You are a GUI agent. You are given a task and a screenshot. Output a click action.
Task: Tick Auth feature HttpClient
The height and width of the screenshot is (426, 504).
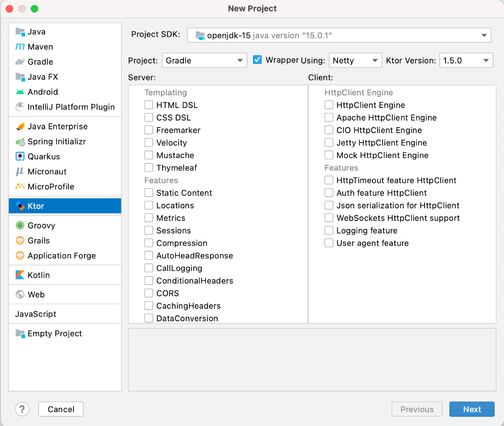[329, 193]
